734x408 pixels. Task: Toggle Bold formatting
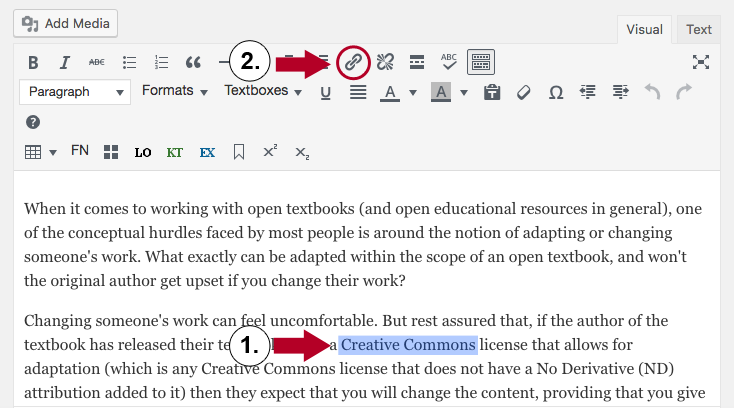(x=33, y=62)
